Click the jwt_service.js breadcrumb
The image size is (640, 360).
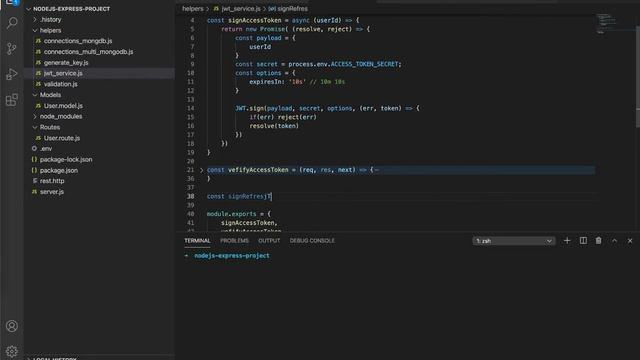click(241, 9)
